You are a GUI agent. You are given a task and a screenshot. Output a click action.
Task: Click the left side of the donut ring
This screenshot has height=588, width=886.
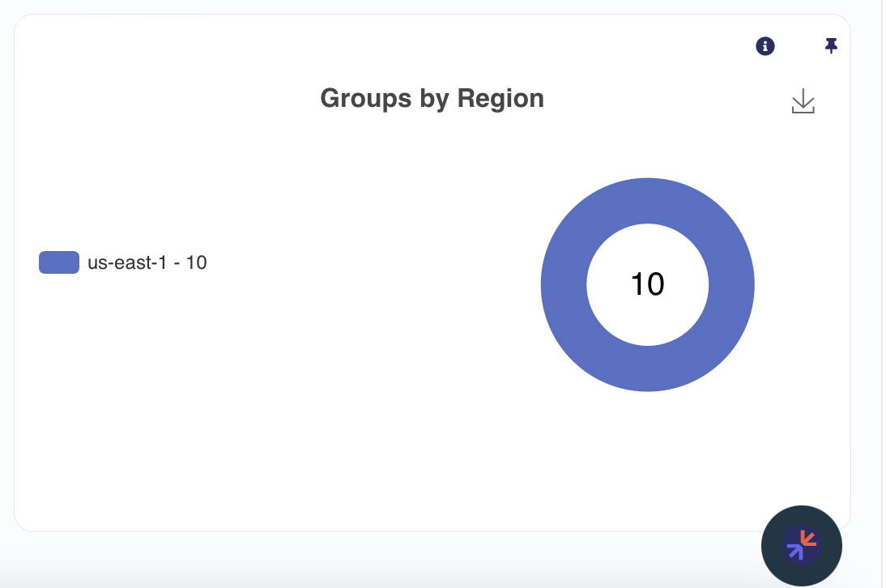[x=564, y=284]
